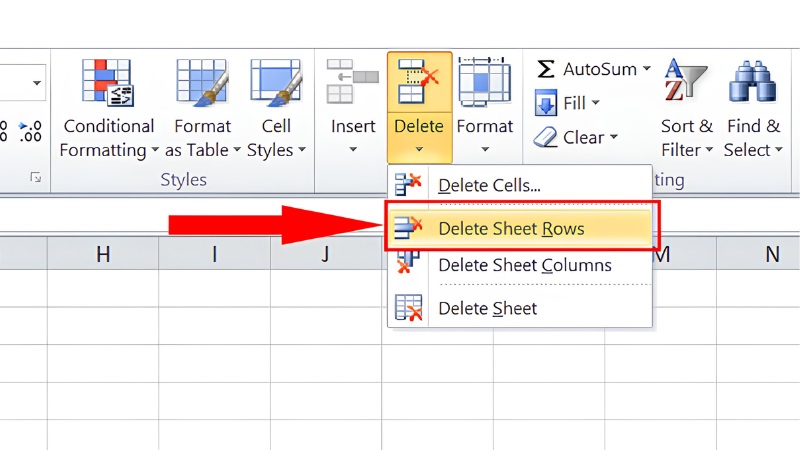Image resolution: width=800 pixels, height=450 pixels.
Task: Click the Fill button label
Action: [x=574, y=103]
